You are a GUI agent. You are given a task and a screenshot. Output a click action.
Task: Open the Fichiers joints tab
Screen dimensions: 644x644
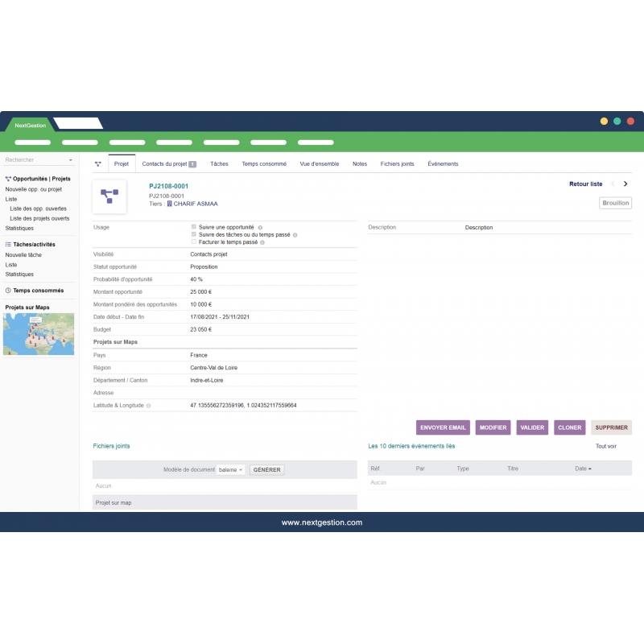coord(396,163)
